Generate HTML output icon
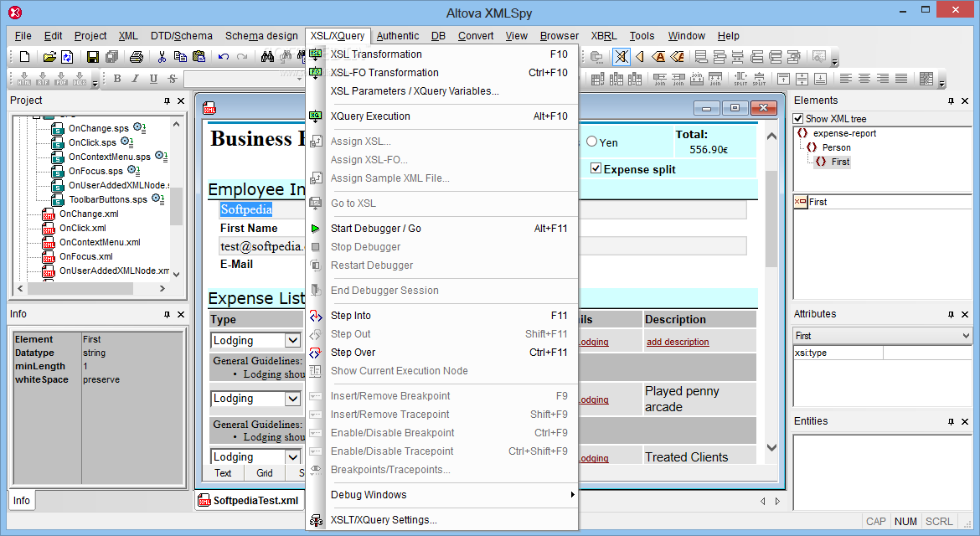 (24, 78)
